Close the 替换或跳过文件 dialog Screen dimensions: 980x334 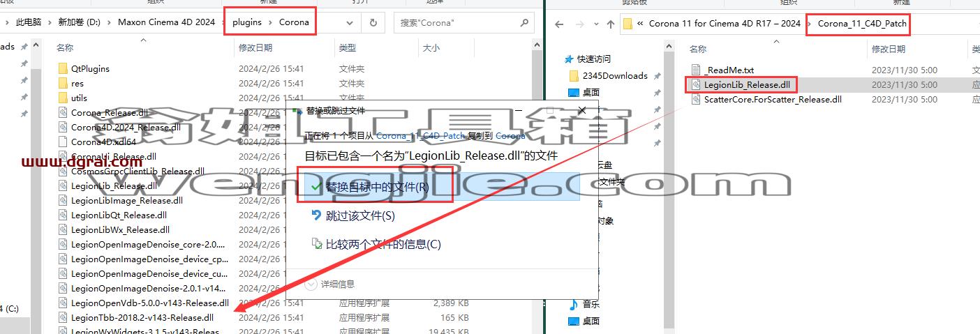pyautogui.click(x=581, y=111)
